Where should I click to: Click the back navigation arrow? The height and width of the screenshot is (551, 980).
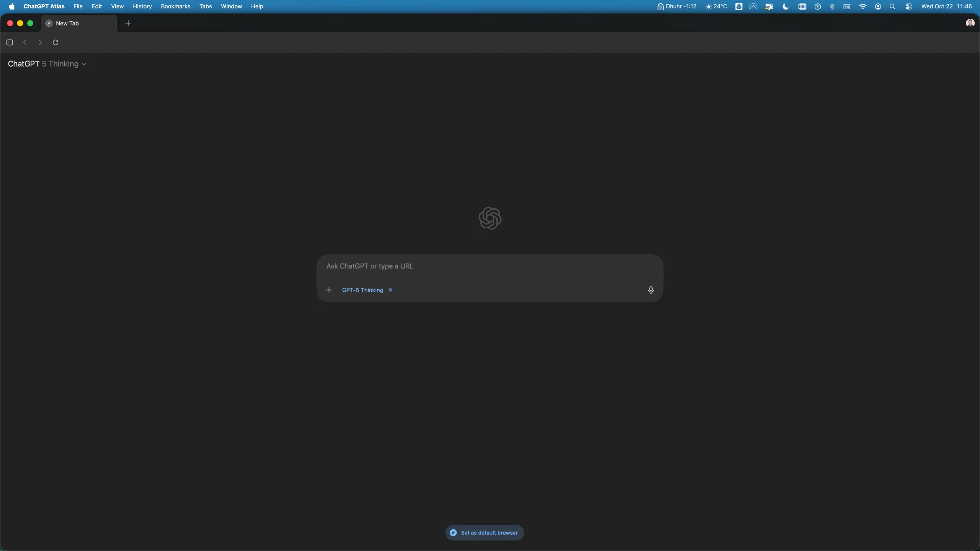25,42
